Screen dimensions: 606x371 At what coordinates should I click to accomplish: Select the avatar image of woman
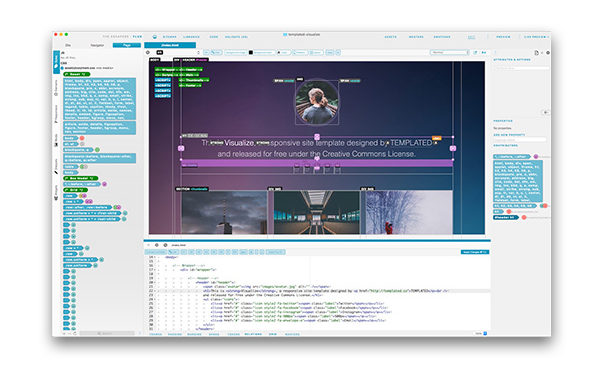click(x=317, y=102)
